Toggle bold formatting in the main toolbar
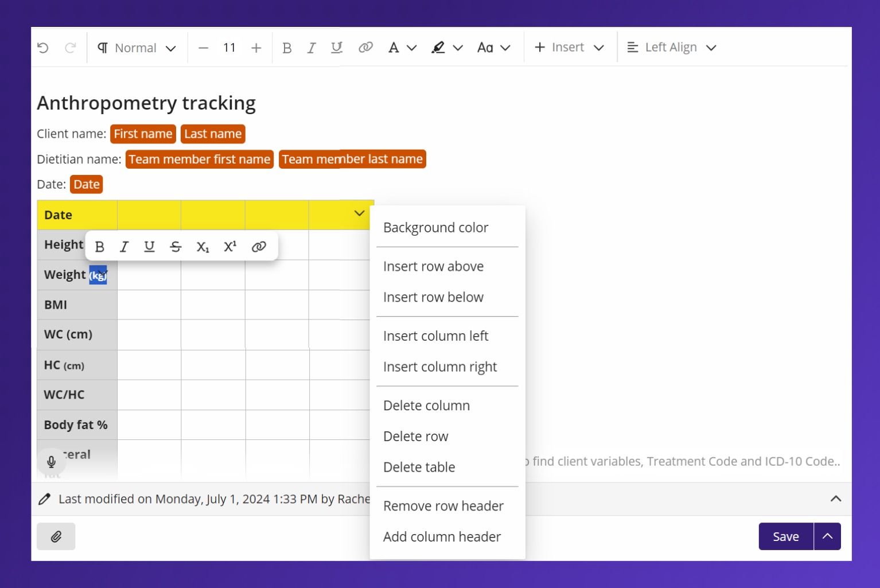 (287, 48)
